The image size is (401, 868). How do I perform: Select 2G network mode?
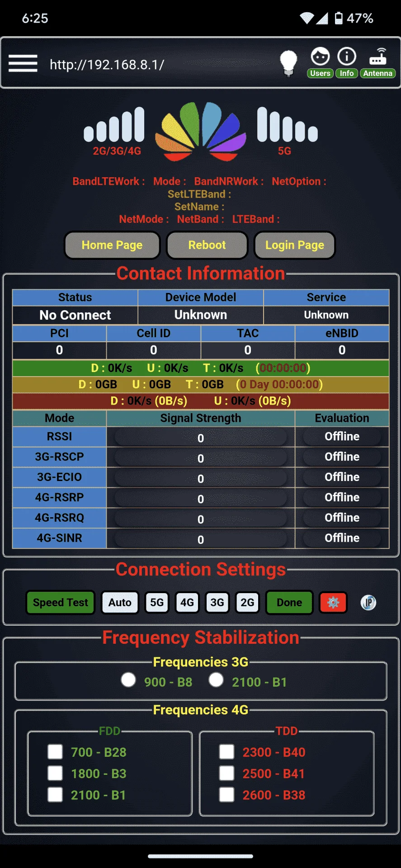(247, 603)
